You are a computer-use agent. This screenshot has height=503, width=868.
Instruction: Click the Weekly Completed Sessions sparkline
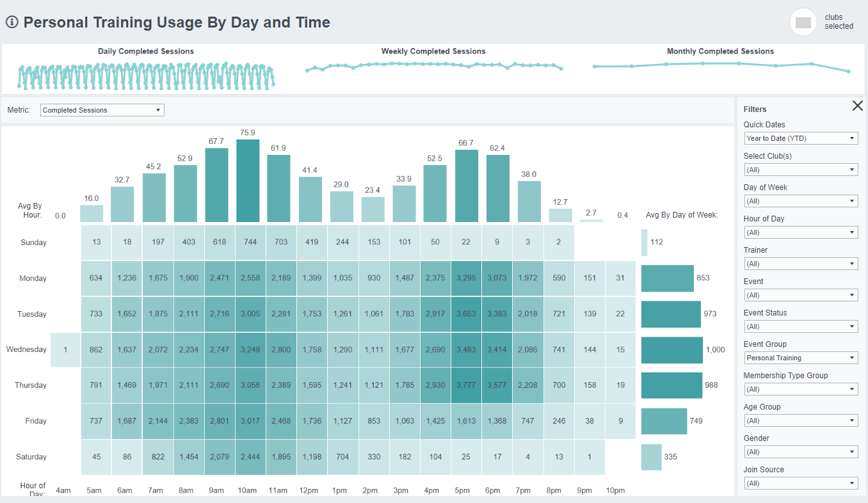click(433, 65)
